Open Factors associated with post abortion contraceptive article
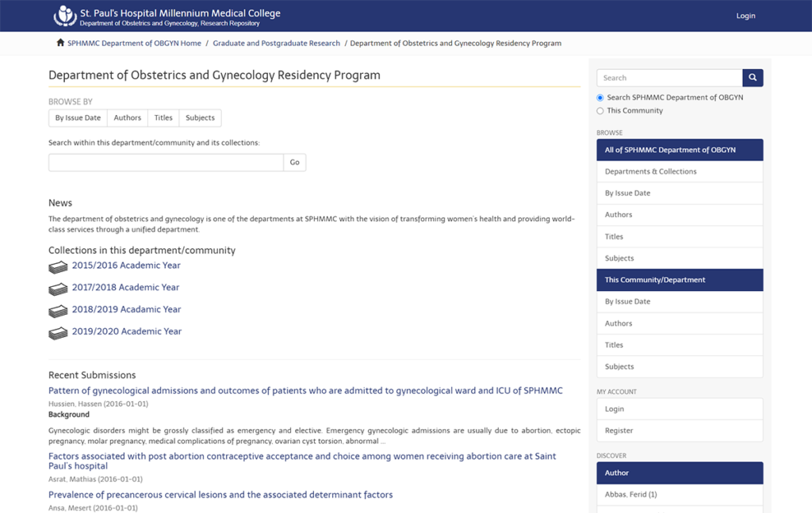Screen dimensions: 812x513 tap(302, 461)
